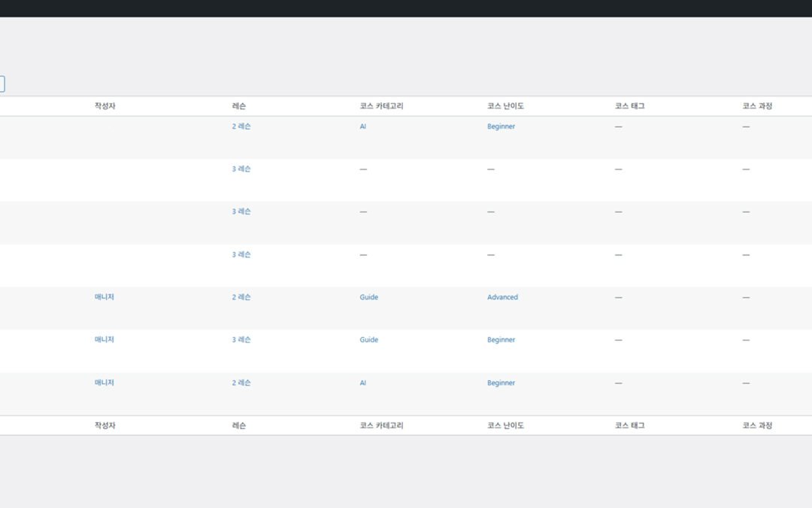Open 2 레슨 link in authorless AI row
The height and width of the screenshot is (508, 812).
[x=241, y=126]
